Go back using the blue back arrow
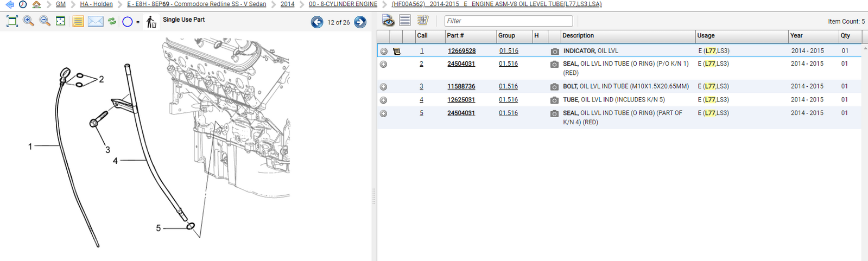This screenshot has width=868, height=261. [x=9, y=4]
